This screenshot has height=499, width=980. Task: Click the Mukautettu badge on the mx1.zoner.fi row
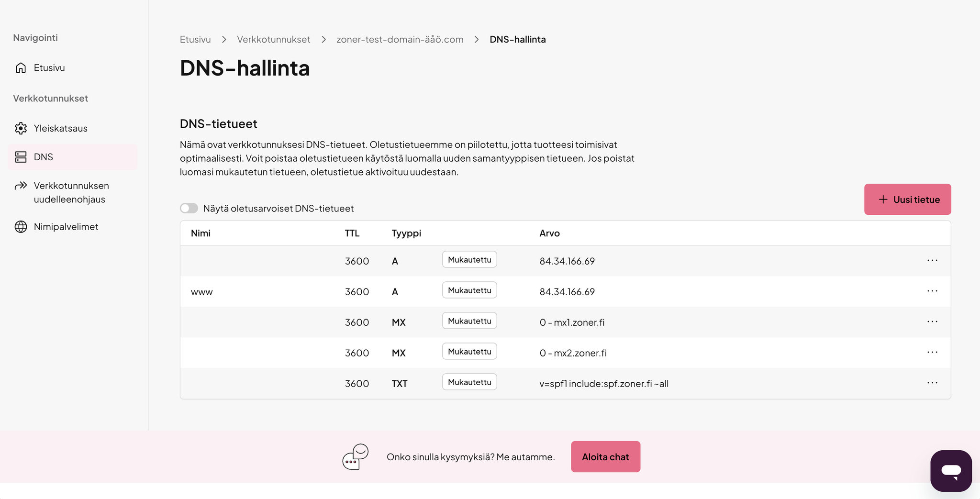[x=469, y=321]
